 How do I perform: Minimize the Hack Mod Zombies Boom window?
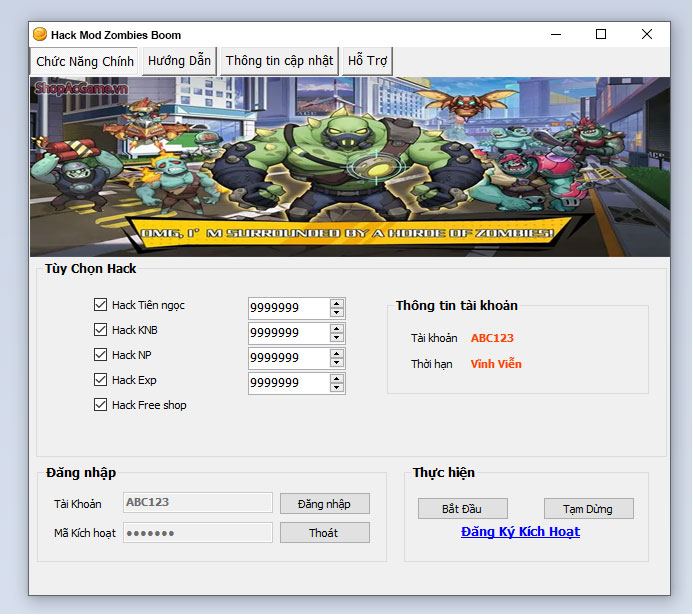pos(556,34)
